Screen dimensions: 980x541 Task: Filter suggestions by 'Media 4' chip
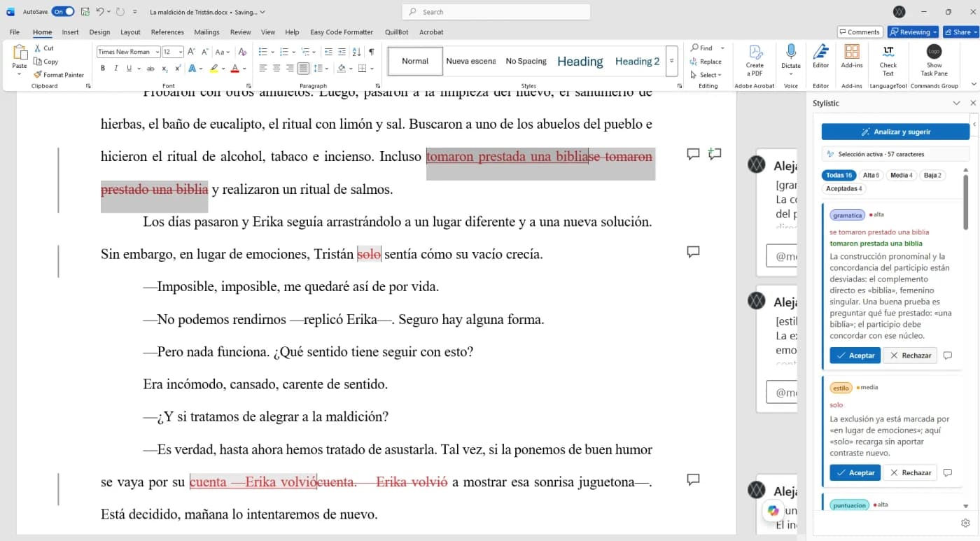[902, 176]
